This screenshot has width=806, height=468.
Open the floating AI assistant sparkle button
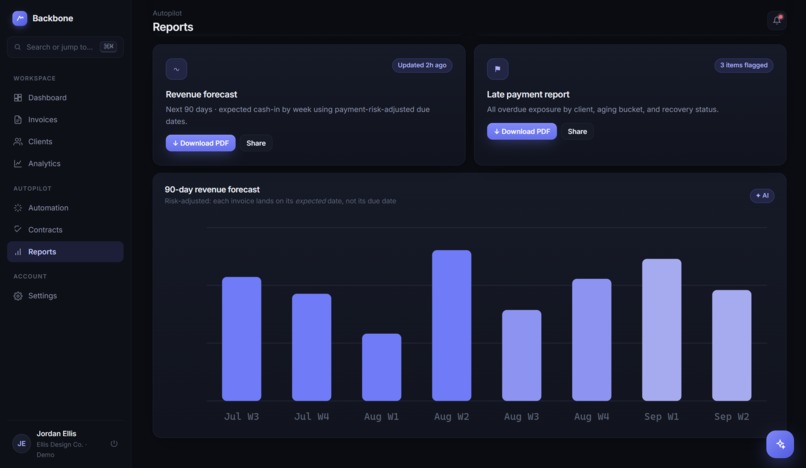point(780,444)
